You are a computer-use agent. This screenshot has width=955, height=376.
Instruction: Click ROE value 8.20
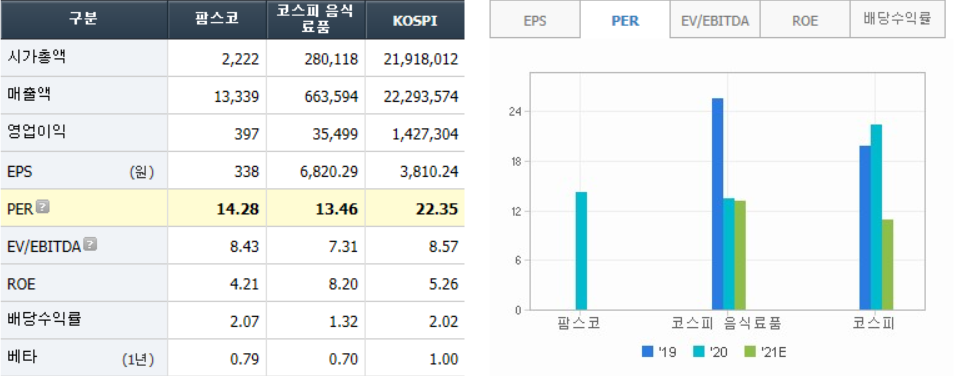pos(343,285)
